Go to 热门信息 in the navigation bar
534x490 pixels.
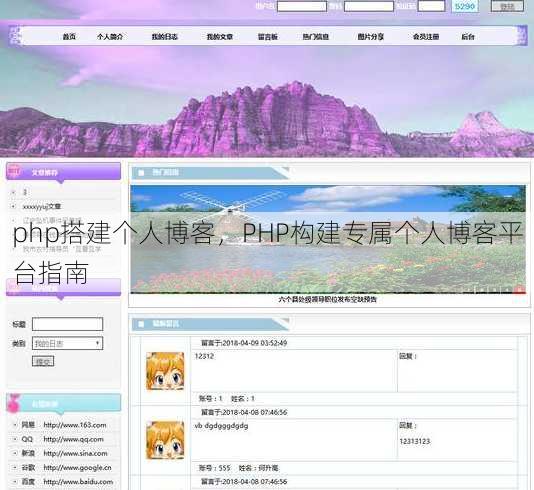pyautogui.click(x=316, y=36)
